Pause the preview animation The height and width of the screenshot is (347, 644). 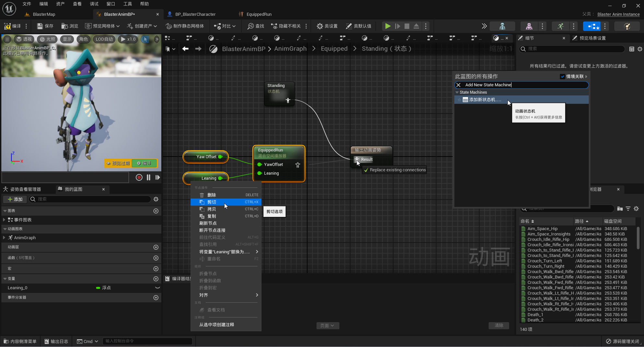pyautogui.click(x=148, y=177)
